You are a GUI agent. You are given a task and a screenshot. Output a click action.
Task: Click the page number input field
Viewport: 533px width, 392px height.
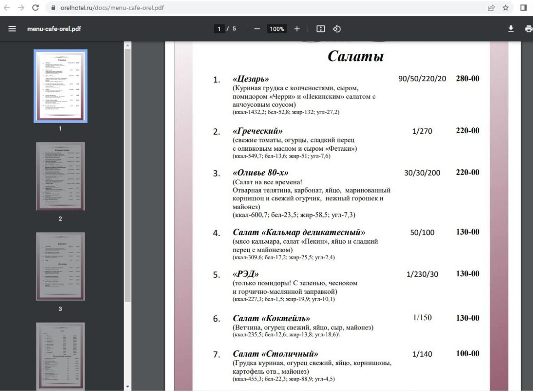point(219,28)
